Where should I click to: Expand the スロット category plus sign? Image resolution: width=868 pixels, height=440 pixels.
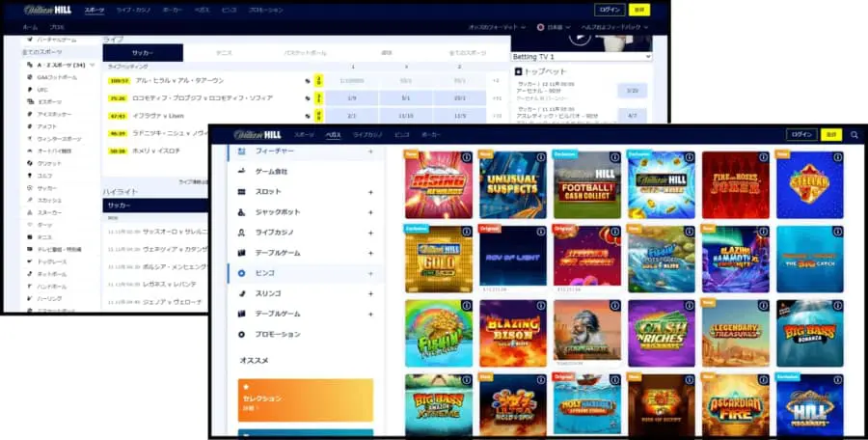click(x=370, y=192)
